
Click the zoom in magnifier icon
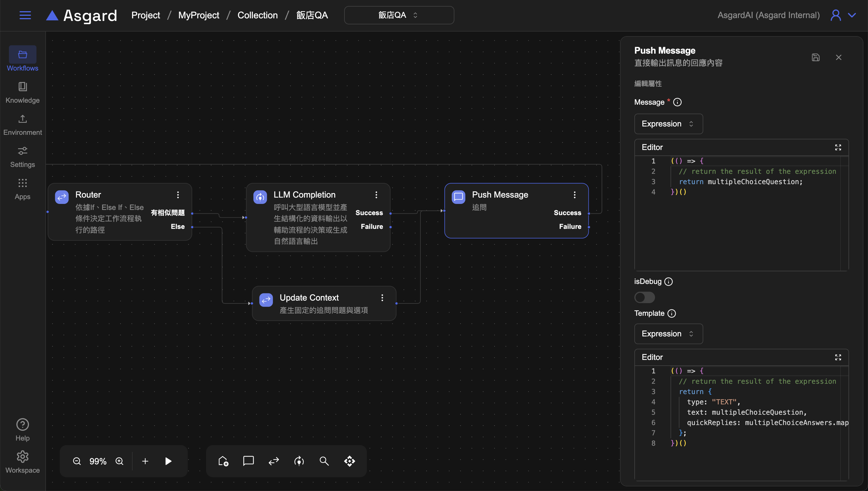click(119, 461)
